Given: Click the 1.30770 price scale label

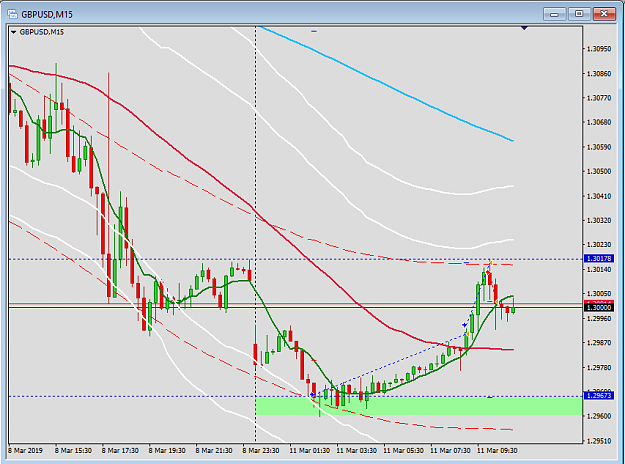Looking at the screenshot, I should click(x=599, y=98).
